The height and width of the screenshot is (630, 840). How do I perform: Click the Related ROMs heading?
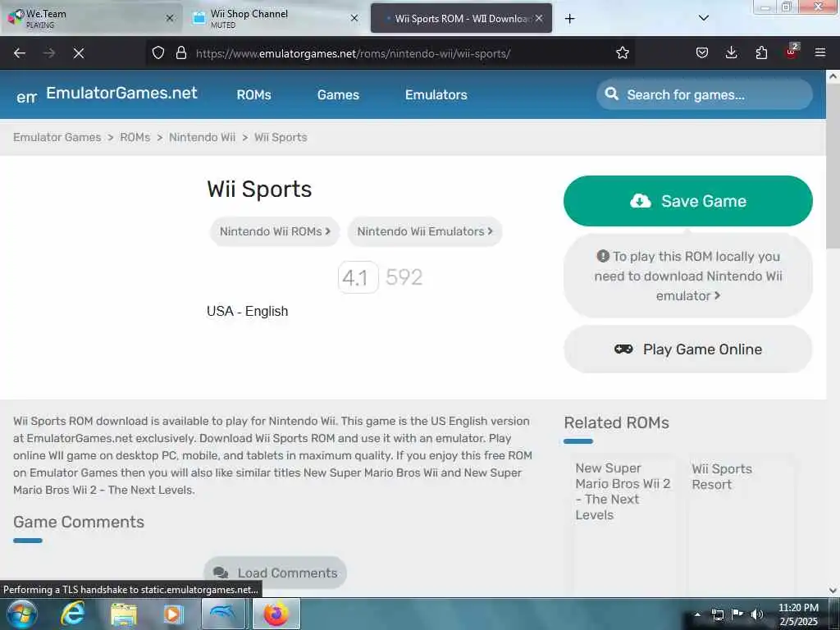[x=616, y=422]
